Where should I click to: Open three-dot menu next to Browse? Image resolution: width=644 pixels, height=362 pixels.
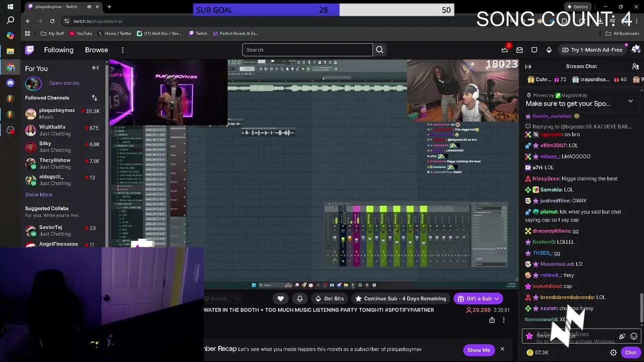123,50
